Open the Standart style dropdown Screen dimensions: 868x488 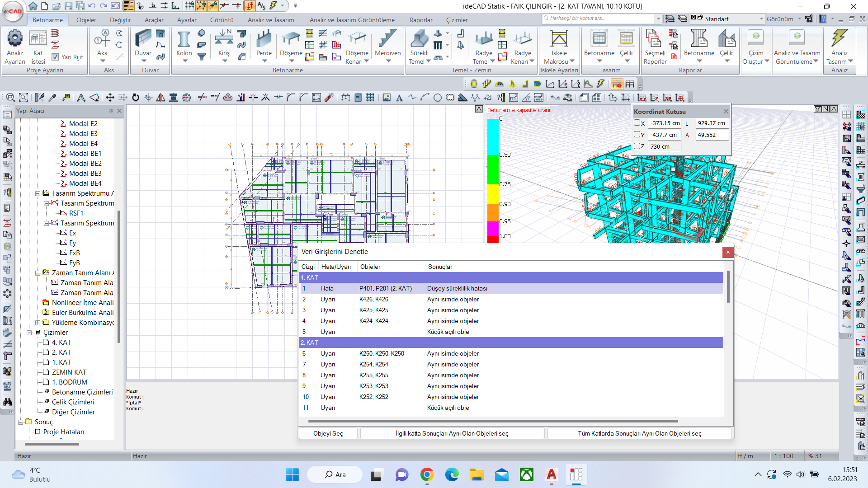click(x=761, y=19)
